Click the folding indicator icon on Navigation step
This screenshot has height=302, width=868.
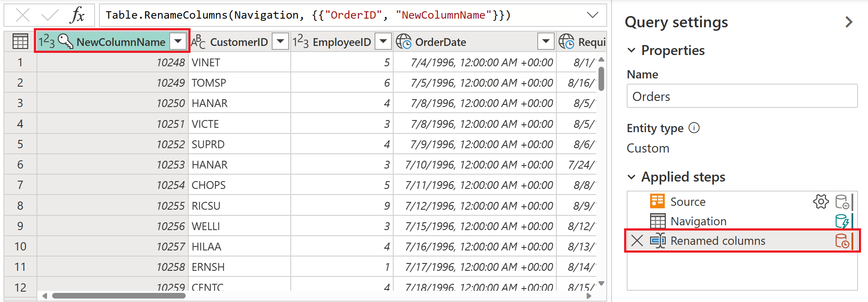tap(842, 221)
